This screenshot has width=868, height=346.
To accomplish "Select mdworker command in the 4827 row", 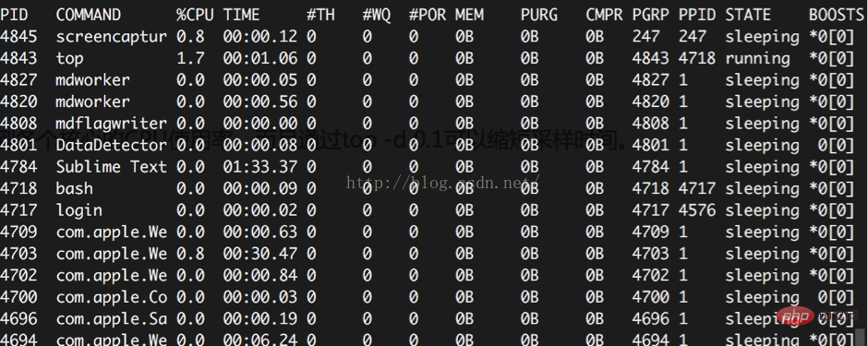I will 92,80.
